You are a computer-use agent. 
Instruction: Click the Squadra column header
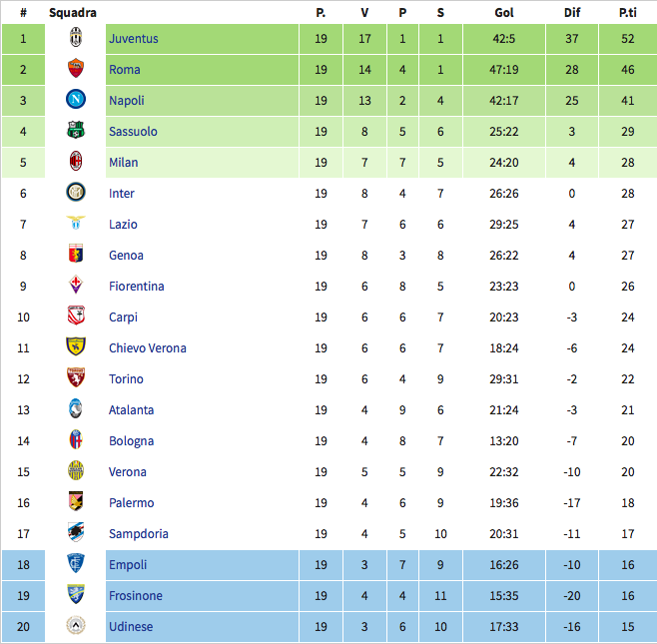(73, 13)
